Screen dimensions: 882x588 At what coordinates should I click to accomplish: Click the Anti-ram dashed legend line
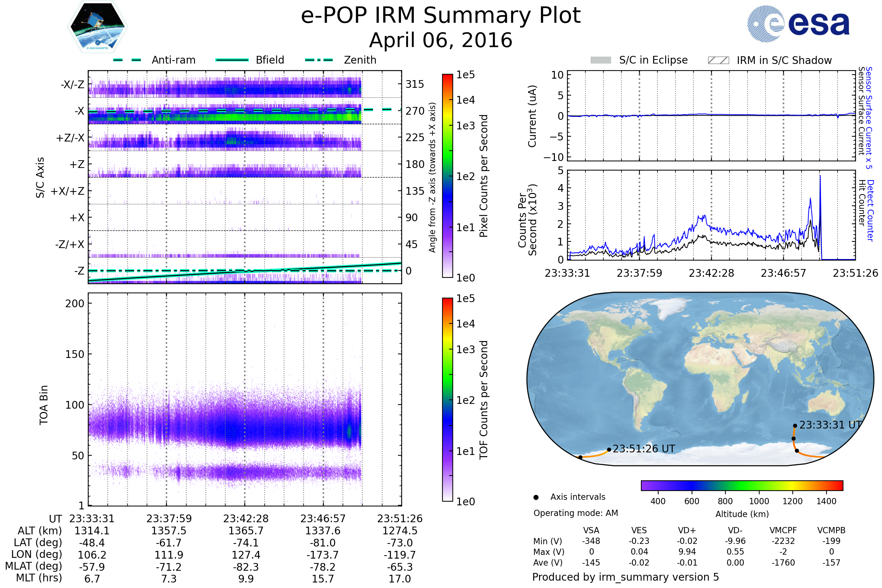pos(127,60)
